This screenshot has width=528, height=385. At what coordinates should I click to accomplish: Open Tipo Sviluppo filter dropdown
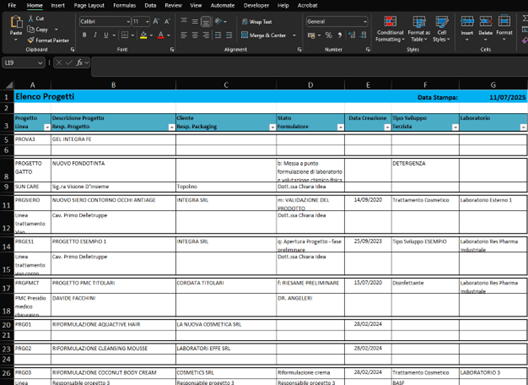click(456, 127)
